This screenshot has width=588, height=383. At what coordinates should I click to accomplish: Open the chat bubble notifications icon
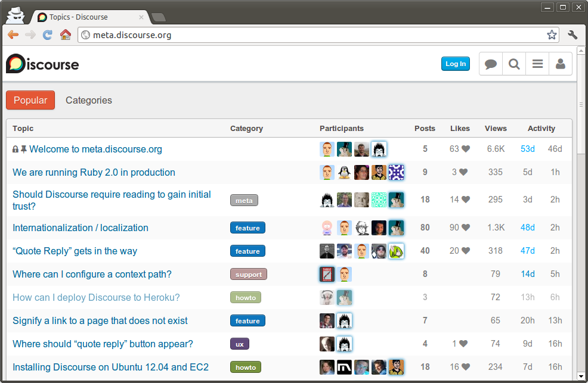[x=491, y=64]
